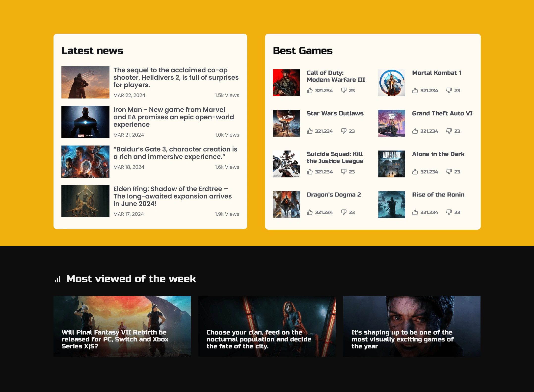This screenshot has height=392, width=534.
Task: Click the MAR 21, 2024 date
Action: pyautogui.click(x=129, y=135)
